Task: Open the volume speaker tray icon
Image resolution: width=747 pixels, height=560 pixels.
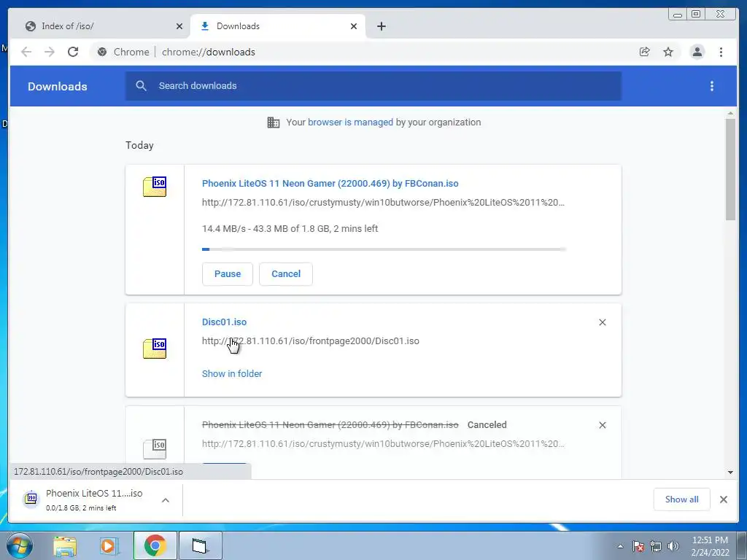Action: [673, 546]
